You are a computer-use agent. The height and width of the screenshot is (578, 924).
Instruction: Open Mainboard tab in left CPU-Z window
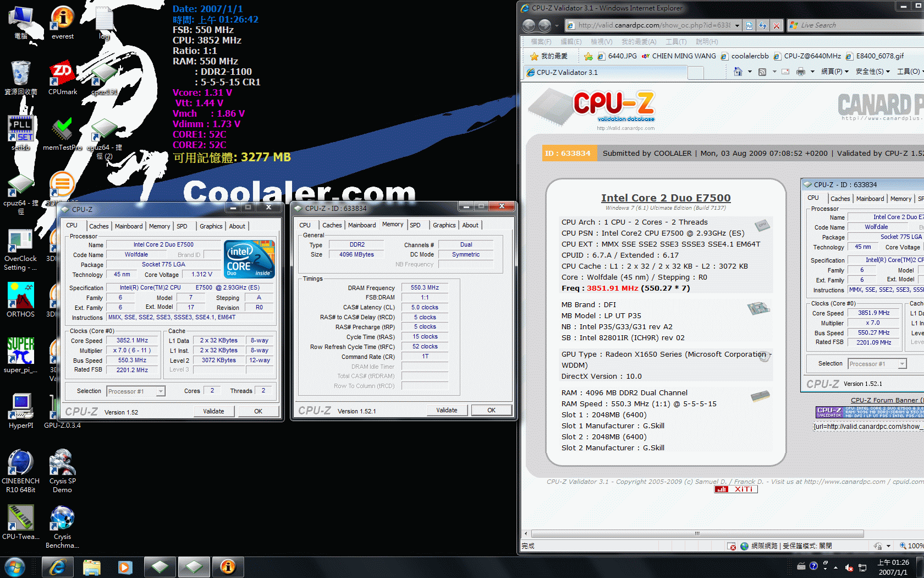coord(129,226)
